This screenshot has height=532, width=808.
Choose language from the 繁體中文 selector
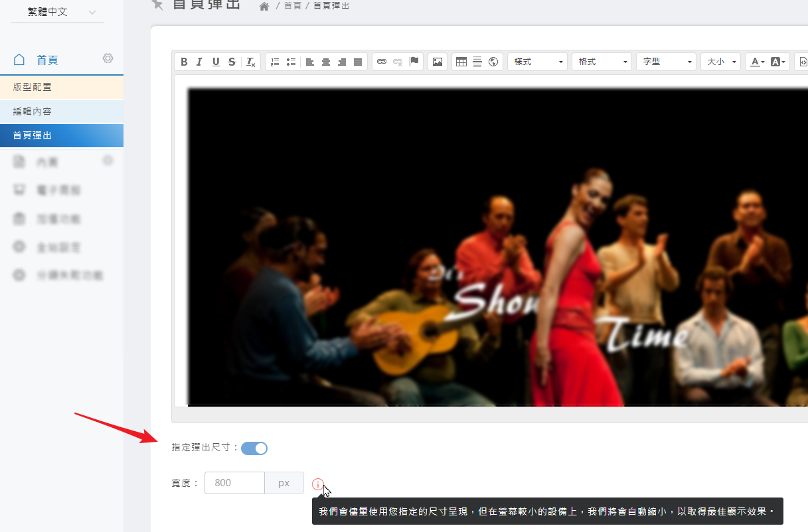tap(57, 12)
